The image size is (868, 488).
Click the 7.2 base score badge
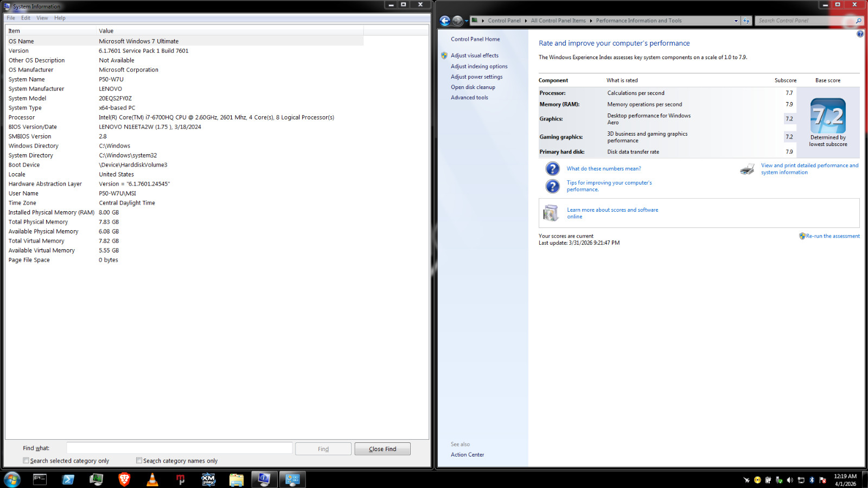[x=828, y=116]
